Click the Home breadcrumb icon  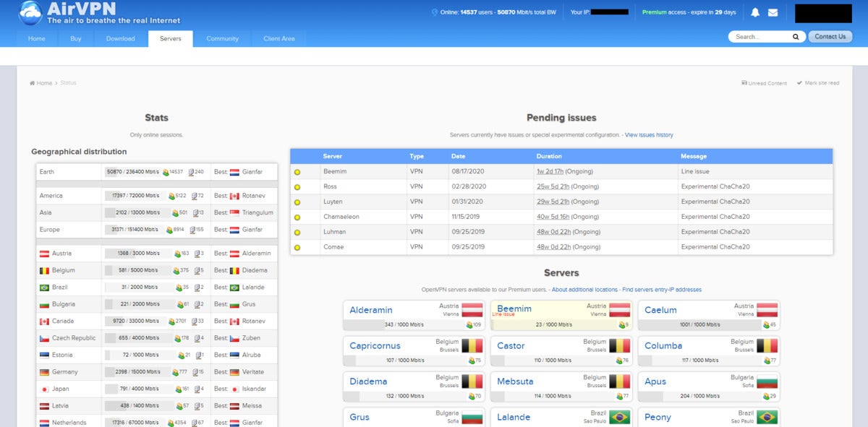pyautogui.click(x=33, y=83)
